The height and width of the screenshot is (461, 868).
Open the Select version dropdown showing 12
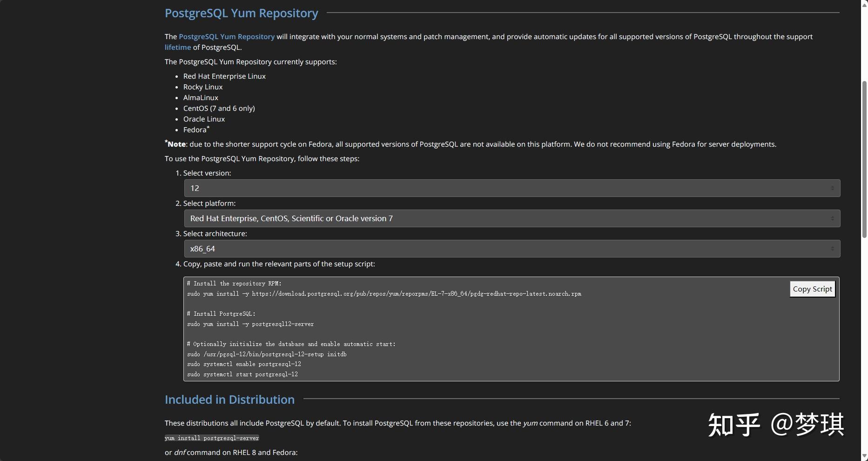pyautogui.click(x=512, y=188)
